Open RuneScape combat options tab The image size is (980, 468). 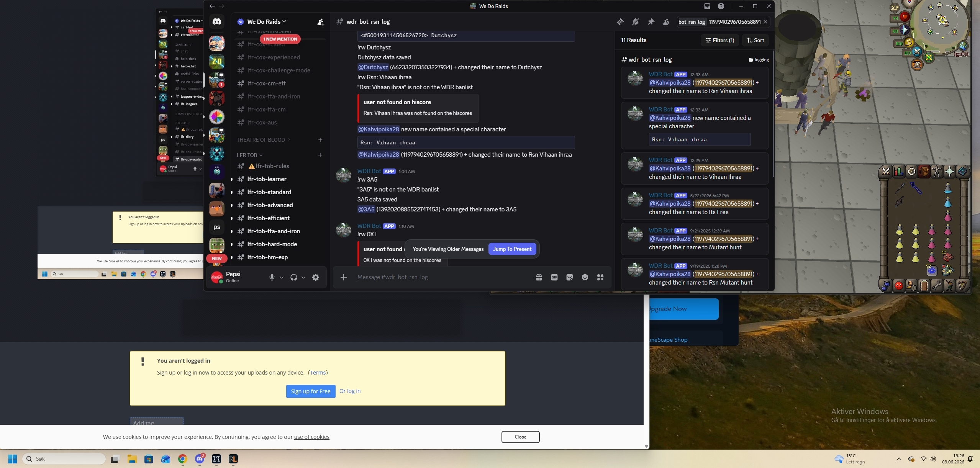click(886, 172)
